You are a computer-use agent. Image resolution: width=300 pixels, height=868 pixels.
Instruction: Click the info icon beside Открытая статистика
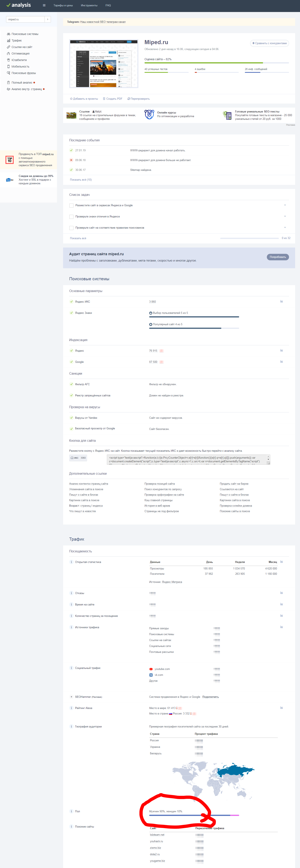pos(71,562)
